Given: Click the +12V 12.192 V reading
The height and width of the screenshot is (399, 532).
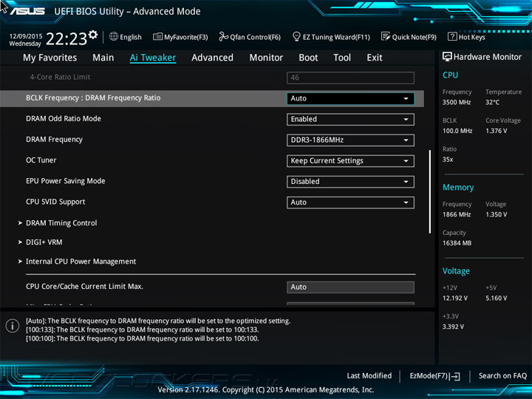Looking at the screenshot, I should click(454, 299).
